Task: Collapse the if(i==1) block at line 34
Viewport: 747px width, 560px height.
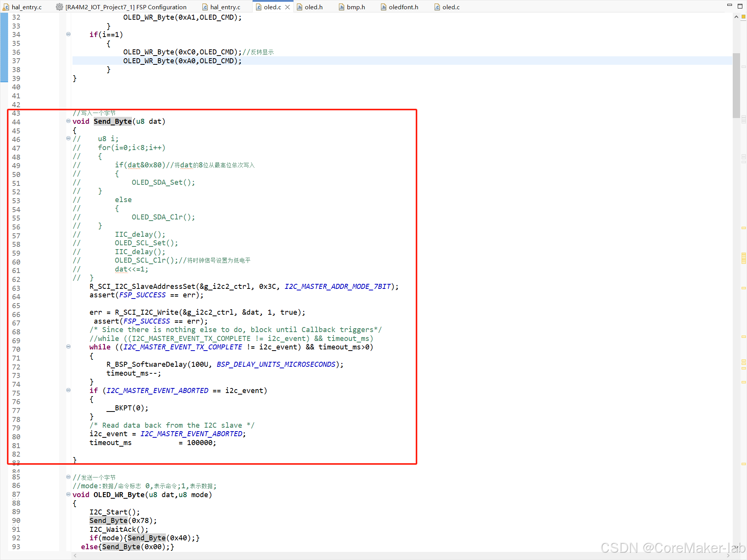Action: click(68, 34)
